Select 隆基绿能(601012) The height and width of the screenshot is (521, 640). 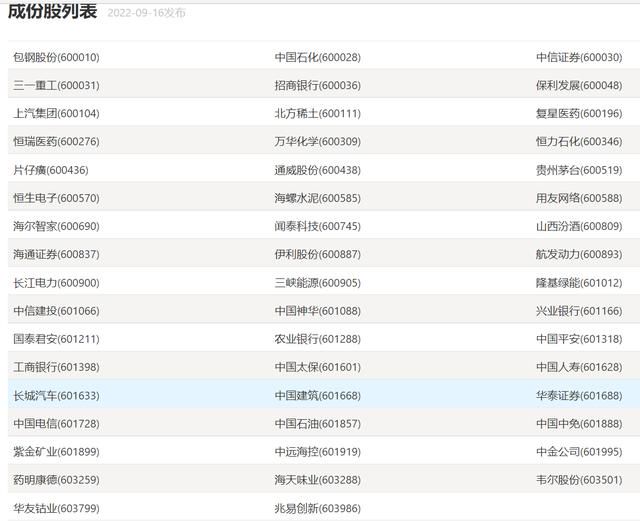tap(579, 283)
